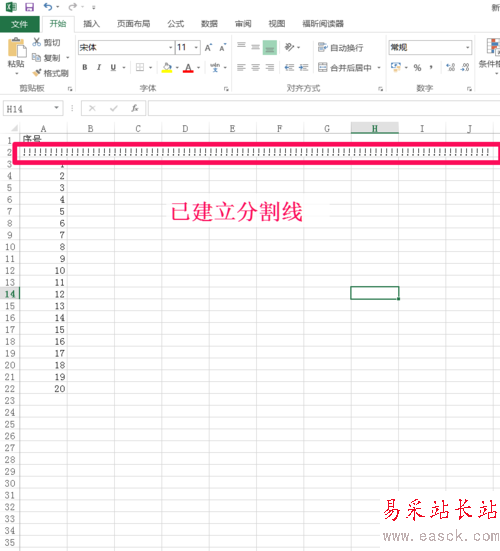This screenshot has width=500, height=551.
Task: Open the paste options arrow under 粘贴
Action: click(16, 74)
